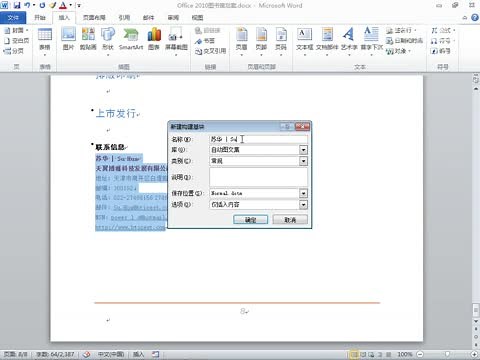Minimize the ribbon with the caret icon

[465, 18]
